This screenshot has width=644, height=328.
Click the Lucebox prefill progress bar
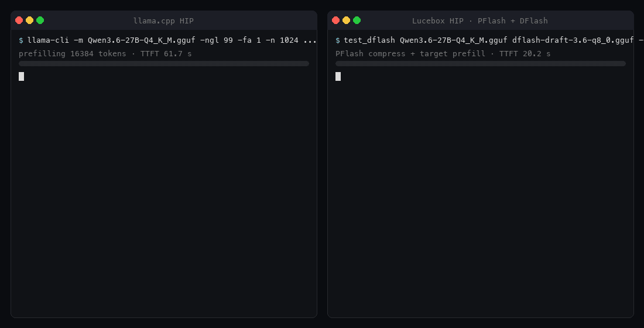point(481,64)
